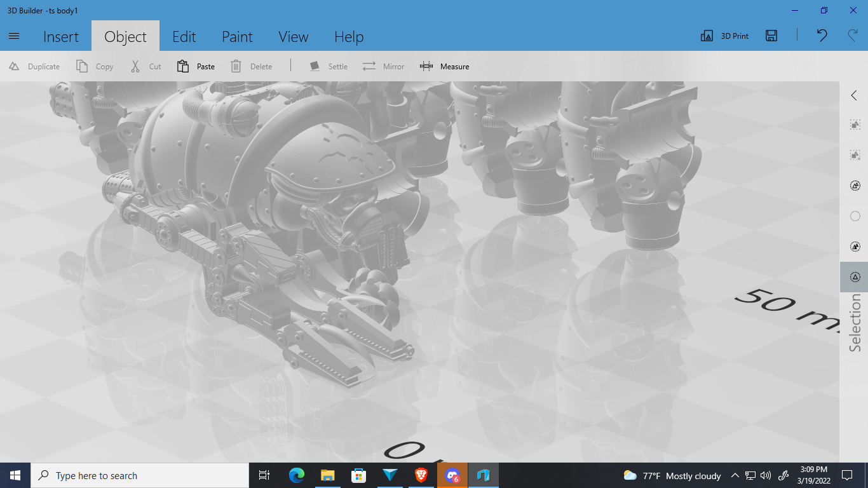Collapse the Selection side panel with the chevron
868x488 pixels.
(854, 95)
